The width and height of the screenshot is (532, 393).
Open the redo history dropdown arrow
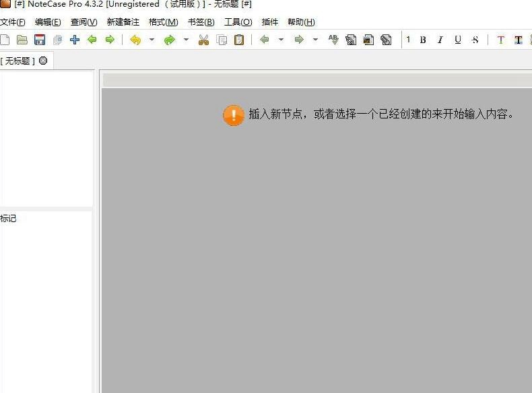186,40
